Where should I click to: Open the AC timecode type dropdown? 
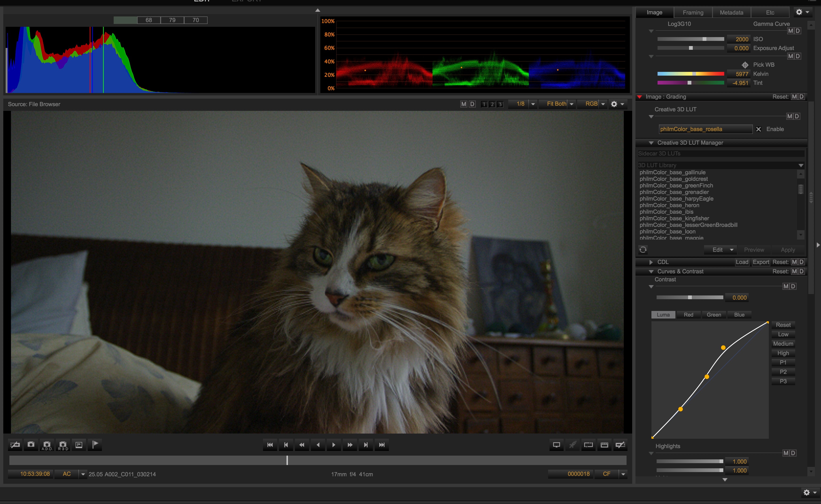coord(83,474)
